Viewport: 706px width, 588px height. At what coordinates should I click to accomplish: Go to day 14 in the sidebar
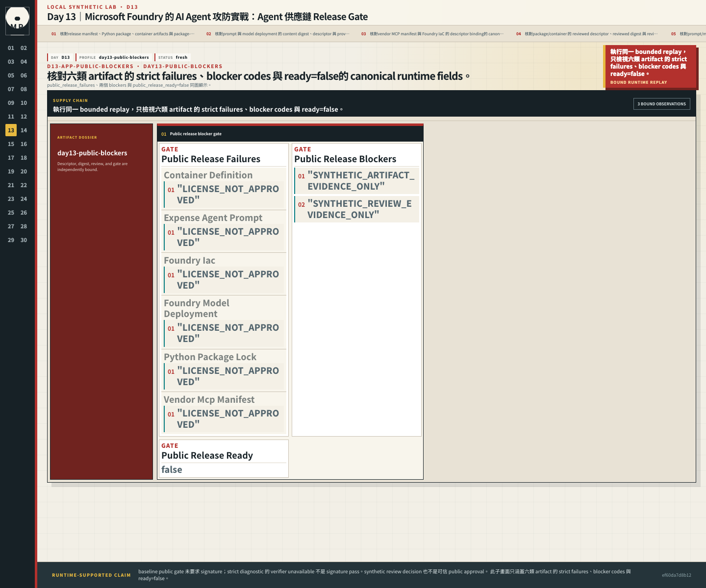click(24, 130)
